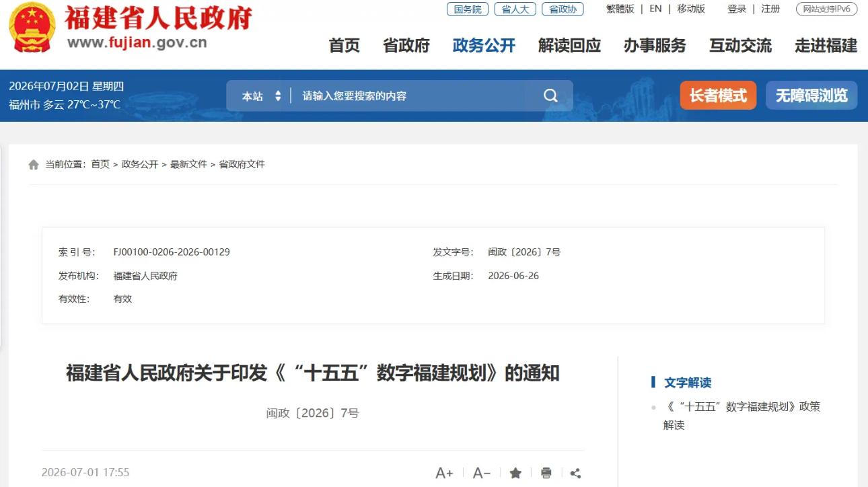The image size is (868, 487).
Task: Click the search magnifier icon
Action: [550, 96]
